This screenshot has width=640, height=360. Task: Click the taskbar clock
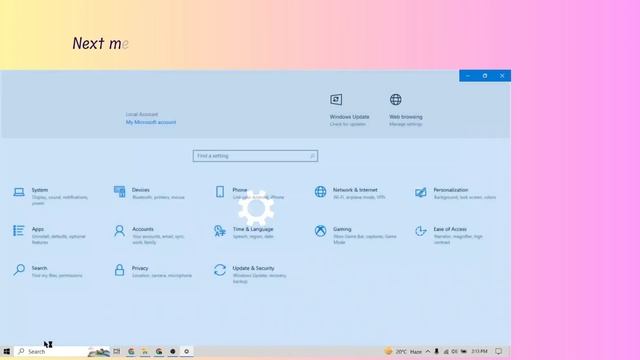pos(479,351)
